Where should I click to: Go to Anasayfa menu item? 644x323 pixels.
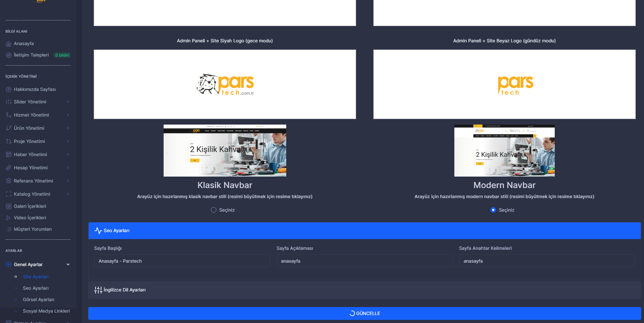click(x=24, y=44)
